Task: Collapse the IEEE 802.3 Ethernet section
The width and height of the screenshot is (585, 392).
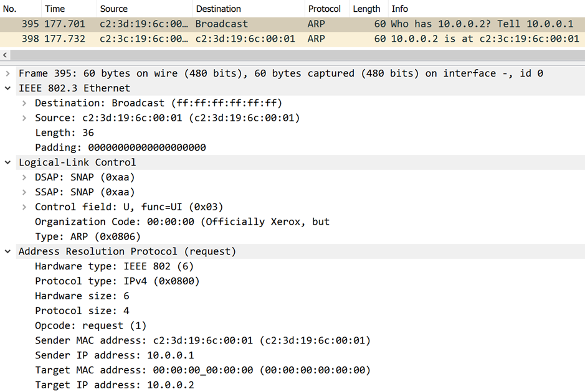Action: click(7, 88)
